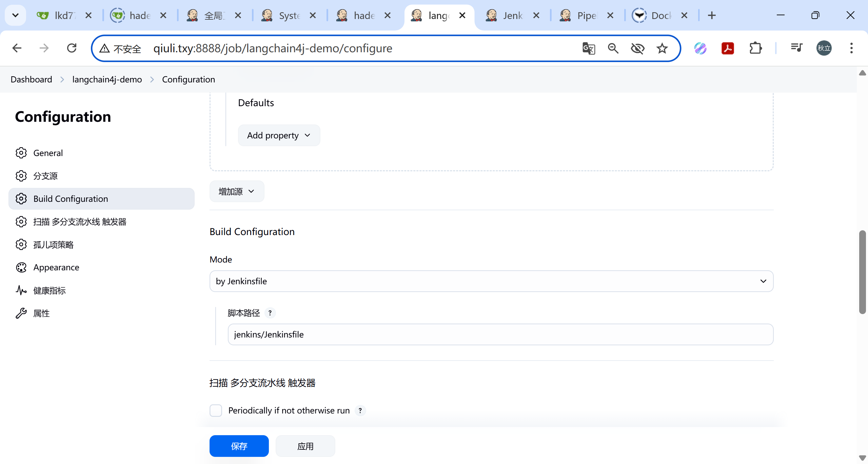Open the Adobe Acrobat extension icon

(728, 49)
